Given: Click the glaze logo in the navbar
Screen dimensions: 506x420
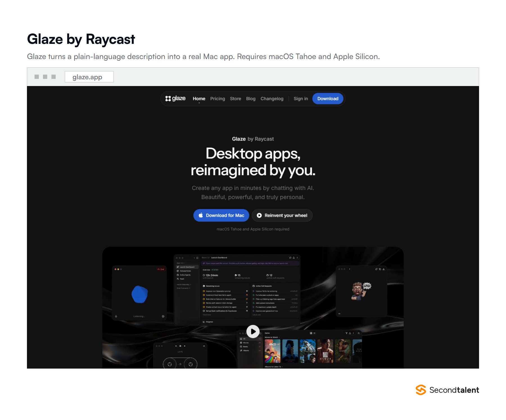Looking at the screenshot, I should pos(175,98).
